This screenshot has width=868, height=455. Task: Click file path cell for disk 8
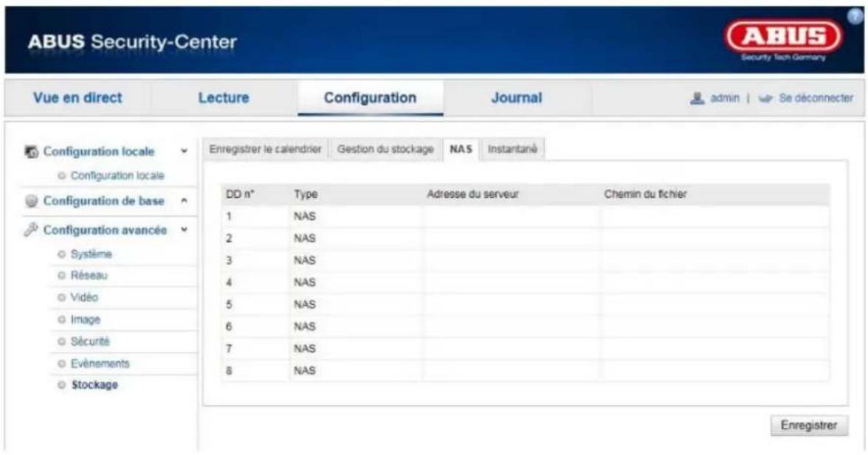pos(714,371)
